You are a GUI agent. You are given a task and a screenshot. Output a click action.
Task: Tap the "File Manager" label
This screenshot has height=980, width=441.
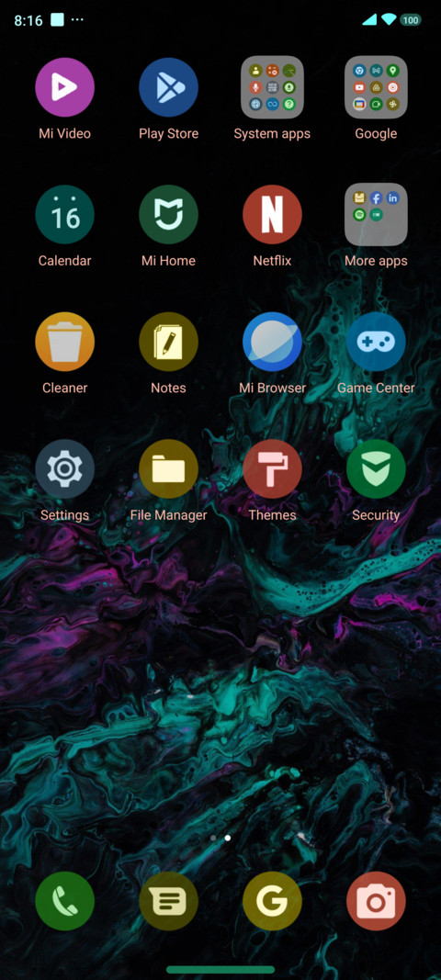pyautogui.click(x=168, y=515)
